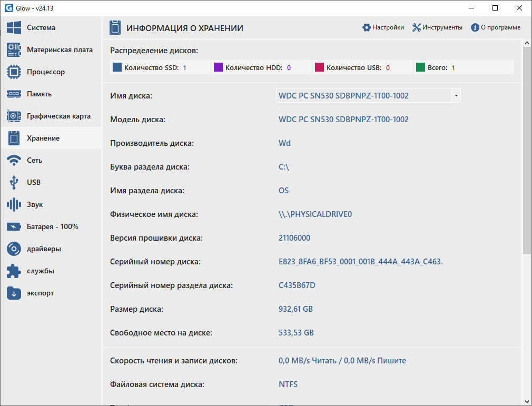The width and height of the screenshot is (532, 406).
Task: Click the purple HDD count color swatch
Action: pos(218,67)
